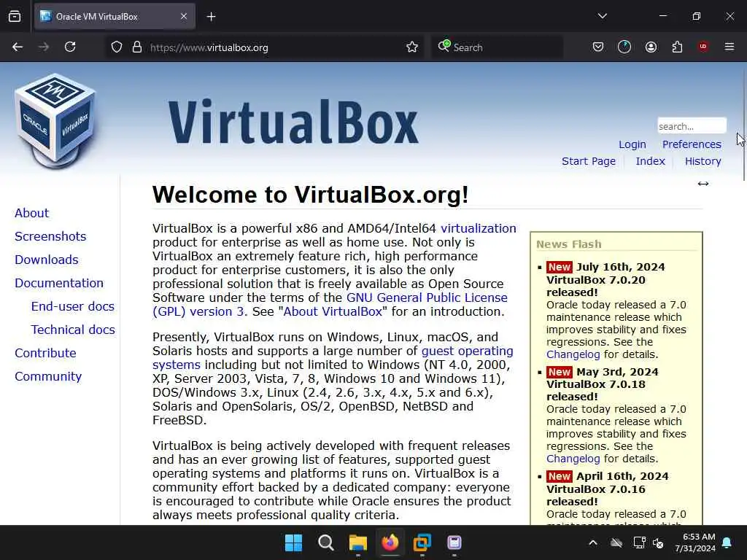The width and height of the screenshot is (747, 560).
Task: Click the browser forward arrow
Action: tap(43, 47)
